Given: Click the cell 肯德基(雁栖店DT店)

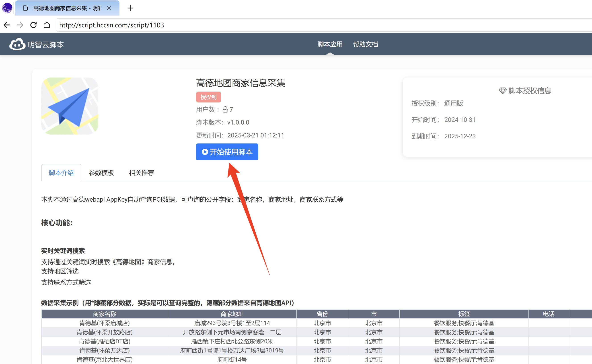Looking at the screenshot, I should (x=105, y=341).
